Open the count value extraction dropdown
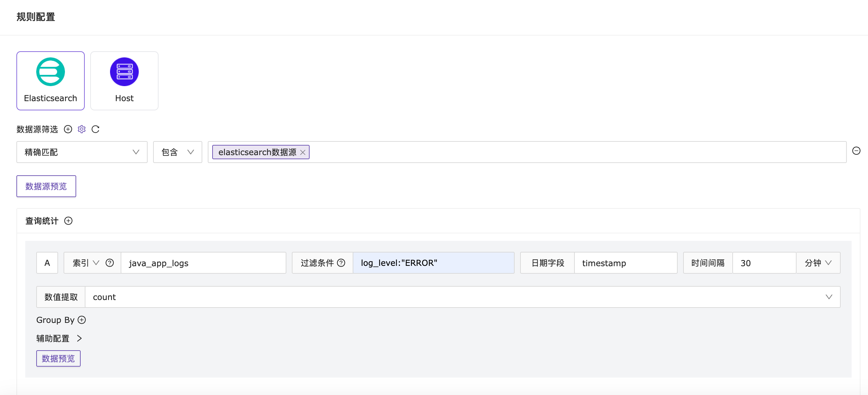This screenshot has width=868, height=395. 462,297
